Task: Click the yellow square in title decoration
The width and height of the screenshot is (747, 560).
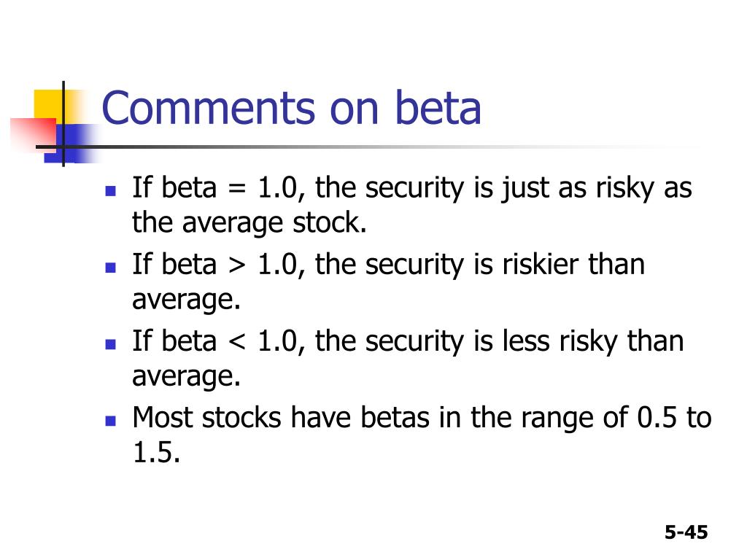Action: click(x=50, y=106)
